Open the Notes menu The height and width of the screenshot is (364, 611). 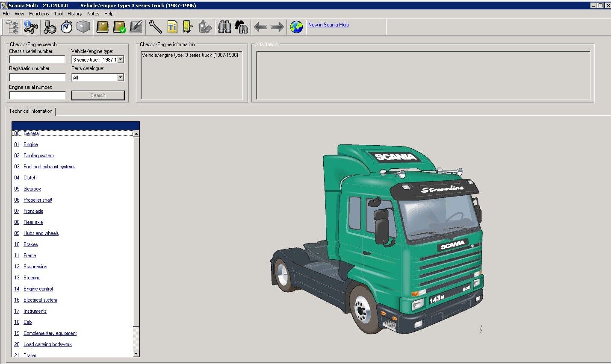pos(93,14)
